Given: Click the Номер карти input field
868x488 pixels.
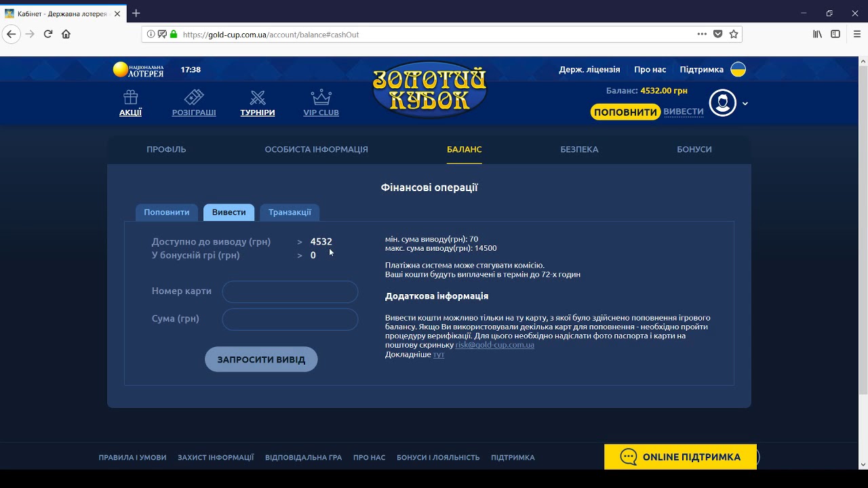Looking at the screenshot, I should pyautogui.click(x=290, y=292).
